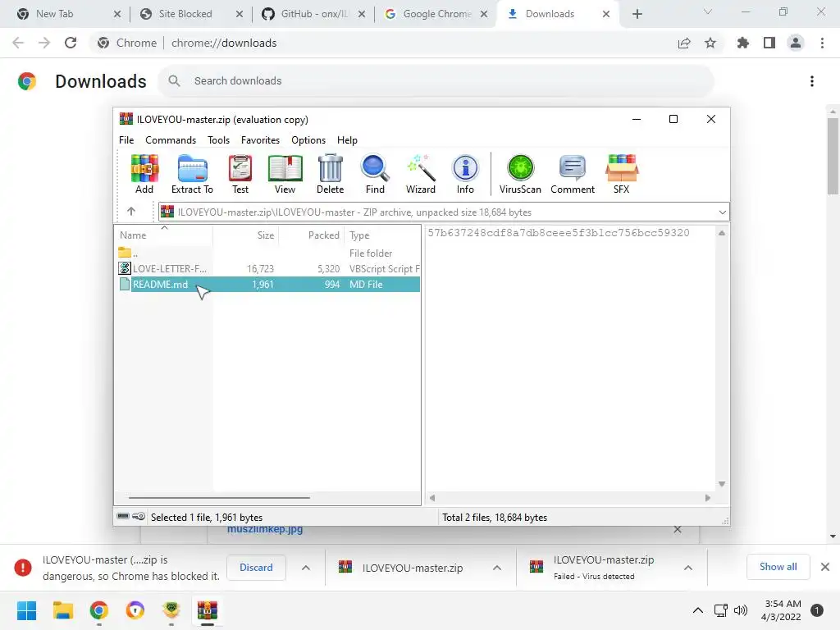Remove muszlimkep.jpg entry from list

pos(677,530)
